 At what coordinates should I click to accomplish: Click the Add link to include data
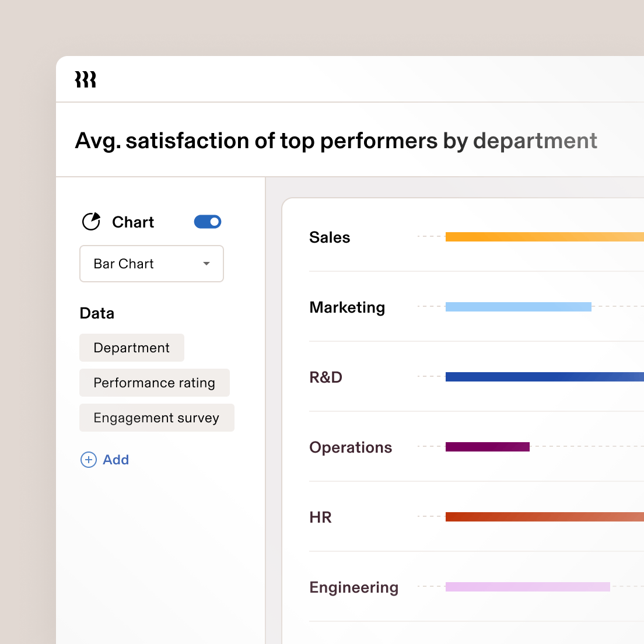(115, 460)
